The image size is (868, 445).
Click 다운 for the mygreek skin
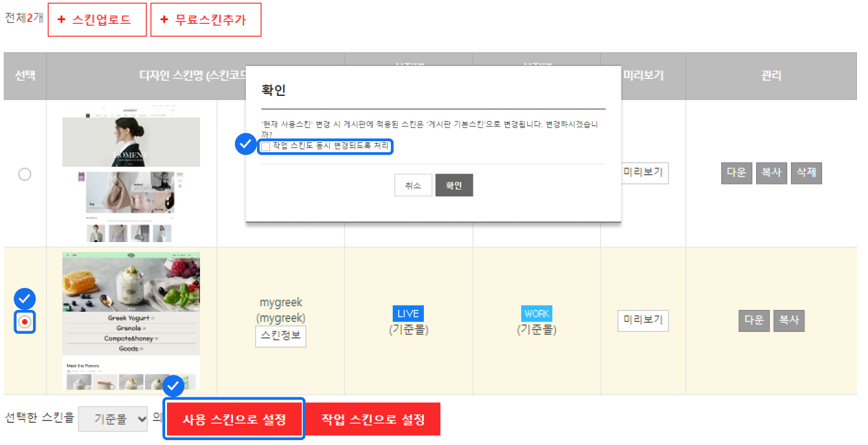754,320
